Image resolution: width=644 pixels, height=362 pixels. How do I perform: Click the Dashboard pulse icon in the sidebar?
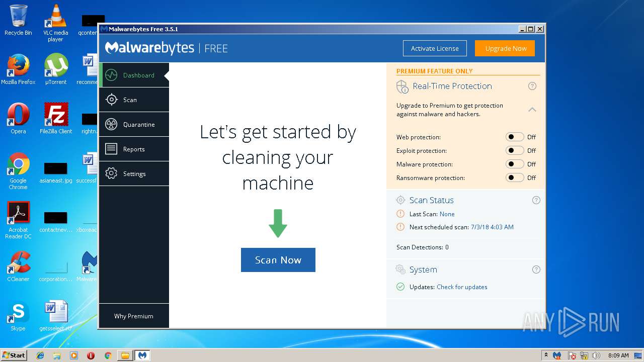click(x=111, y=75)
